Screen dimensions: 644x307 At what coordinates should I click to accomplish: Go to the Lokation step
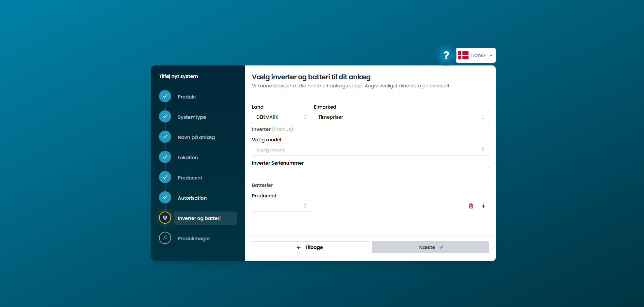tap(188, 158)
